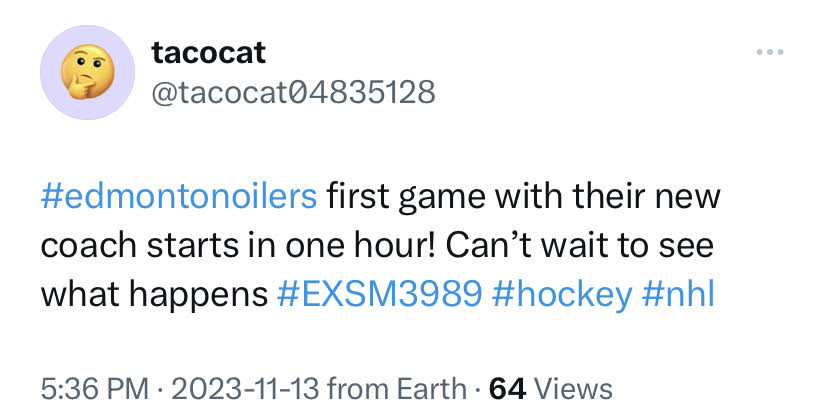Screen dimensions: 828x415
Task: Click the 5:36 PM timestamp
Action: coord(91,387)
